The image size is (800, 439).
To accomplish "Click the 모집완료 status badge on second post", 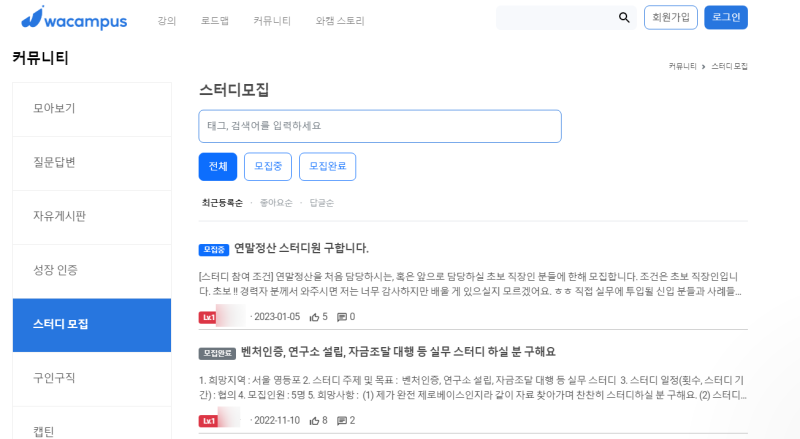I will click(217, 353).
